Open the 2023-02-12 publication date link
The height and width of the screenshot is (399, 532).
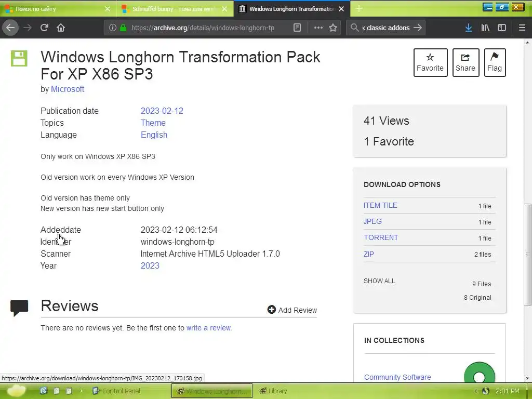pos(162,111)
